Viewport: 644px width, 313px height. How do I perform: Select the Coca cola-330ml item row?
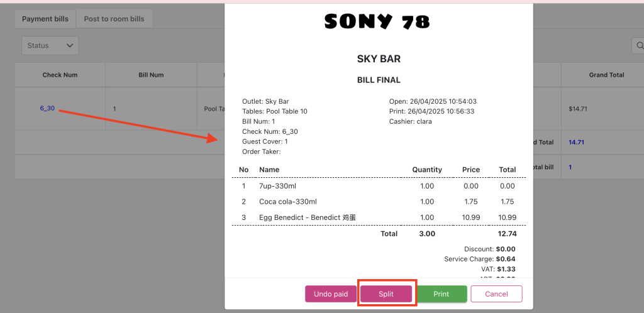pyautogui.click(x=379, y=202)
